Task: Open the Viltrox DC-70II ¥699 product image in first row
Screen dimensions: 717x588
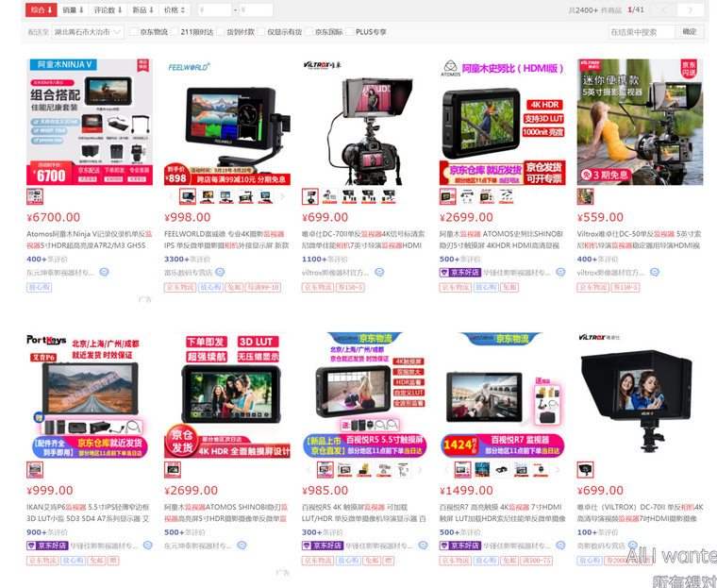Action: coord(365,122)
